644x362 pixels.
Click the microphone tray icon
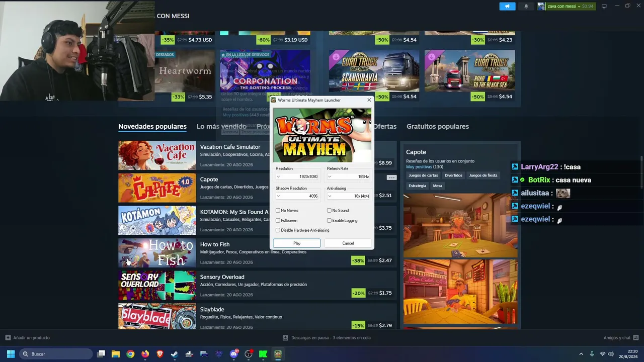coord(592,354)
